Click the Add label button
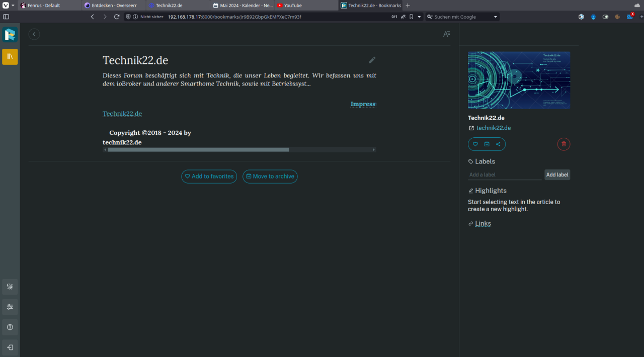The width and height of the screenshot is (644, 357). tap(557, 175)
